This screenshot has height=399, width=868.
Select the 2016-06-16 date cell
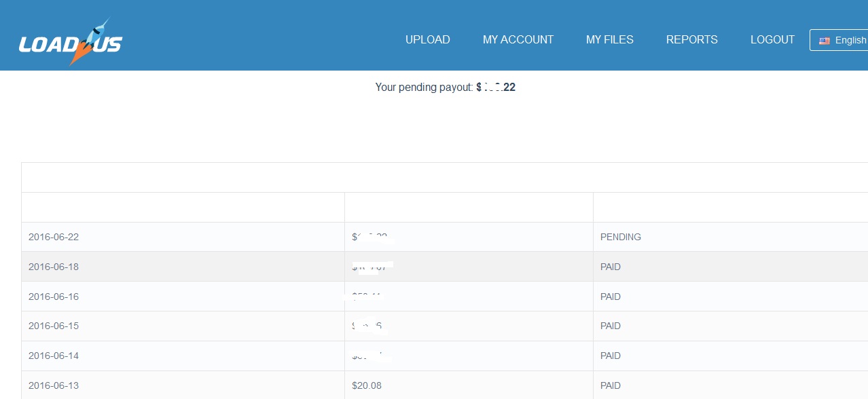click(54, 297)
